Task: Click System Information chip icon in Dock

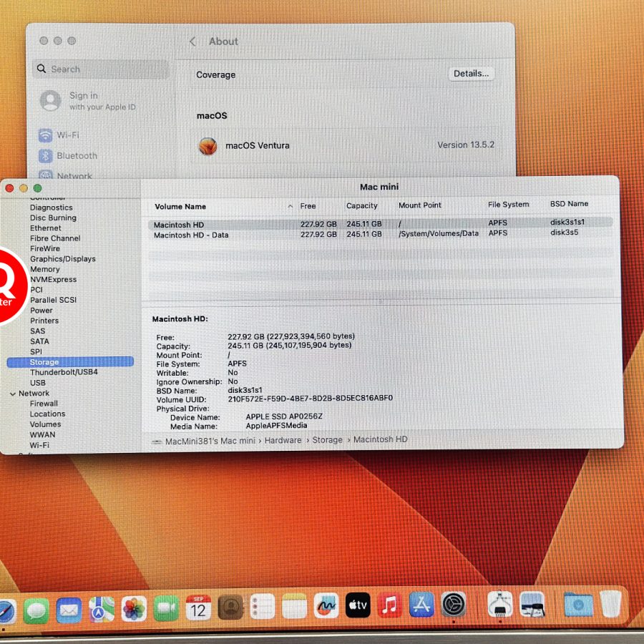Action: click(x=500, y=604)
